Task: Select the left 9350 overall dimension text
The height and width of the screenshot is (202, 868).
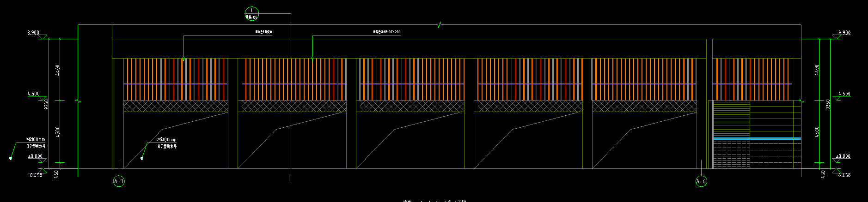Action: (x=46, y=105)
